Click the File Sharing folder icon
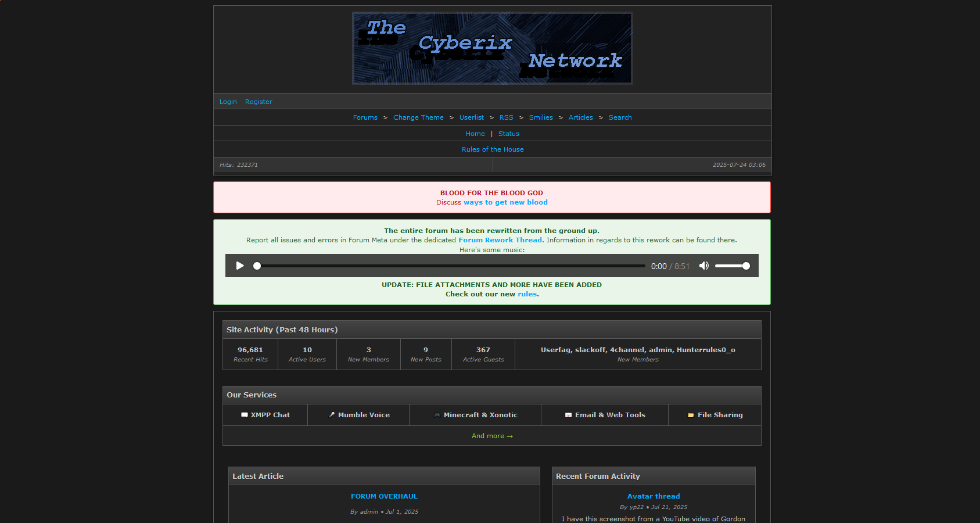 coord(691,415)
